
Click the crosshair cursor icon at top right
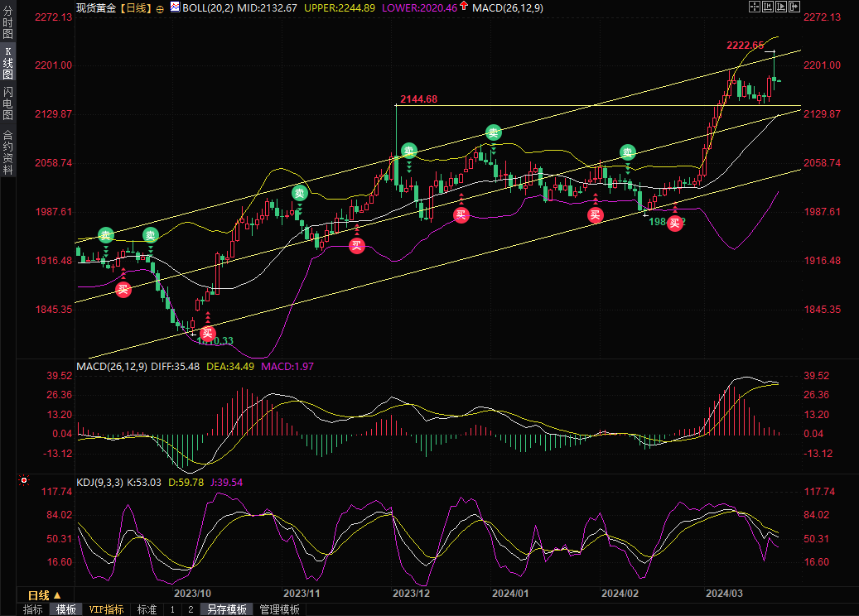coord(755,7)
